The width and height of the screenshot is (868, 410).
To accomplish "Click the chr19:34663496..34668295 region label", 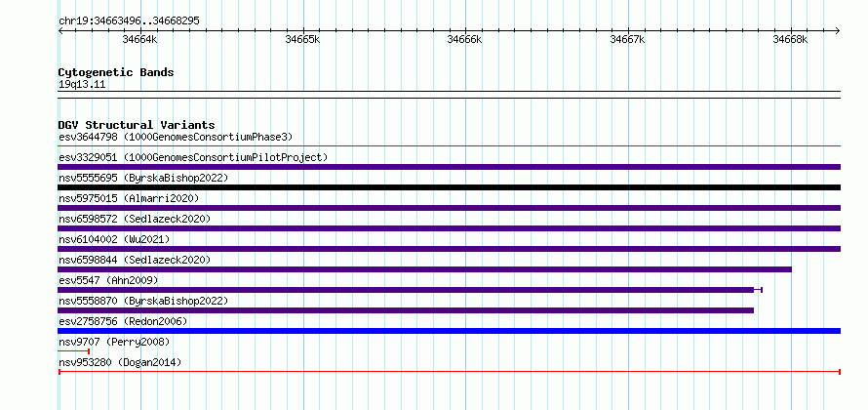I will (129, 21).
